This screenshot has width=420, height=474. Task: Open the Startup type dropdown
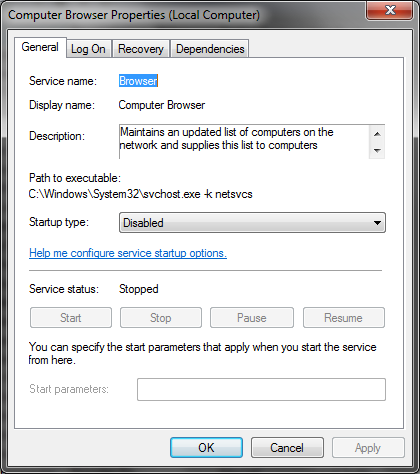click(252, 223)
